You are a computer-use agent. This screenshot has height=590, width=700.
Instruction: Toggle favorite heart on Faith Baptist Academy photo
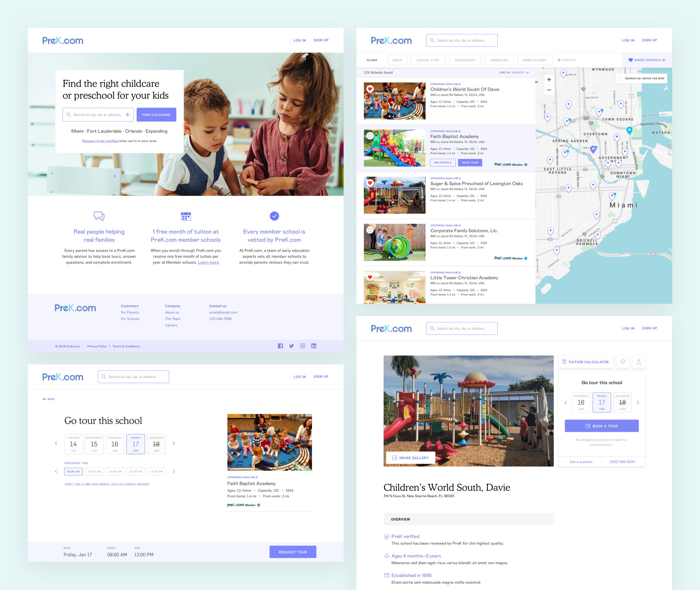click(370, 136)
